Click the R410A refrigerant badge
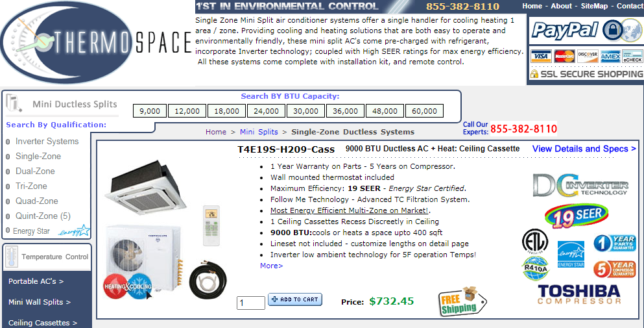 [x=536, y=268]
